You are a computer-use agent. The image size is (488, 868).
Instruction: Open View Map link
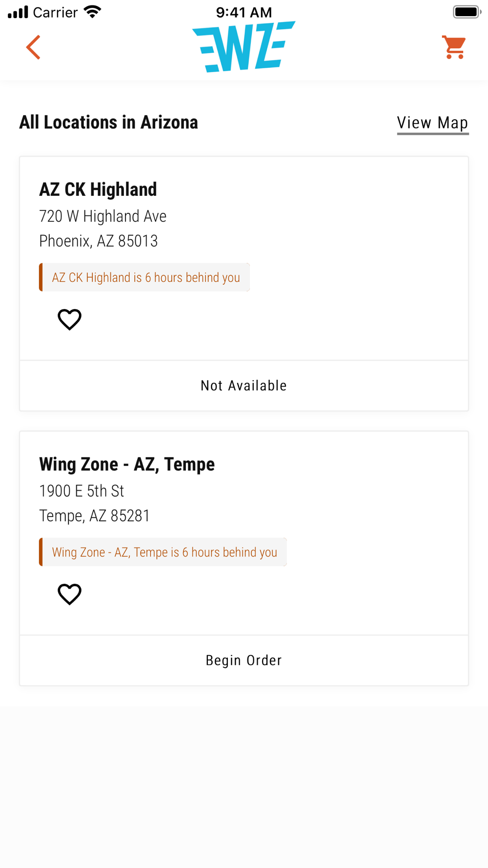point(432,123)
